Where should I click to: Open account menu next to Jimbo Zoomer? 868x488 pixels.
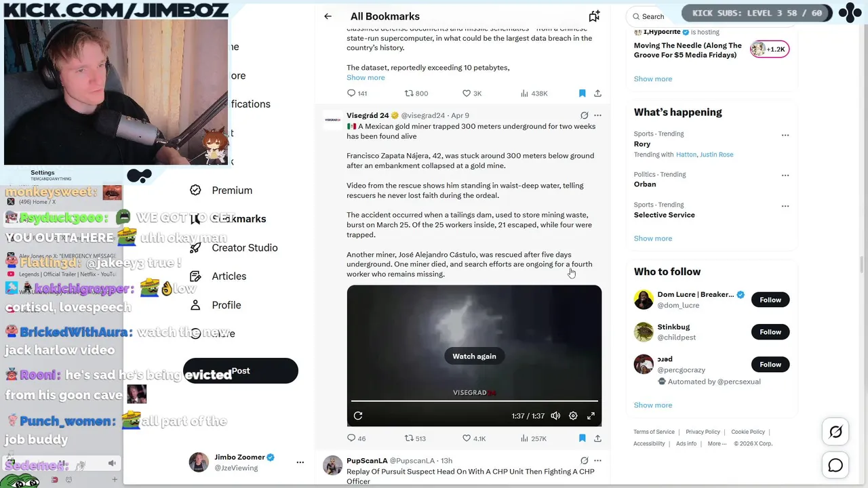point(300,462)
